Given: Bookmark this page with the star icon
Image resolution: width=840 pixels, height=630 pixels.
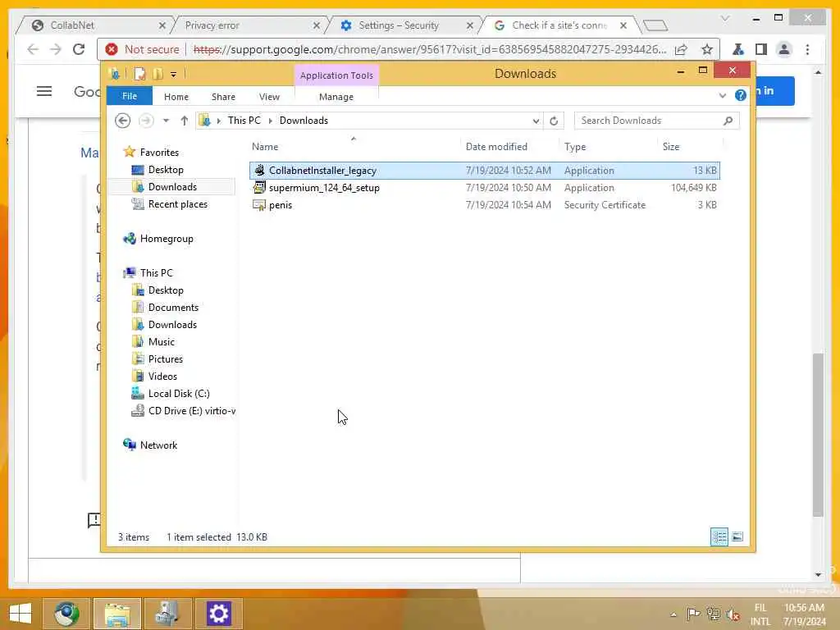Looking at the screenshot, I should click(x=707, y=49).
